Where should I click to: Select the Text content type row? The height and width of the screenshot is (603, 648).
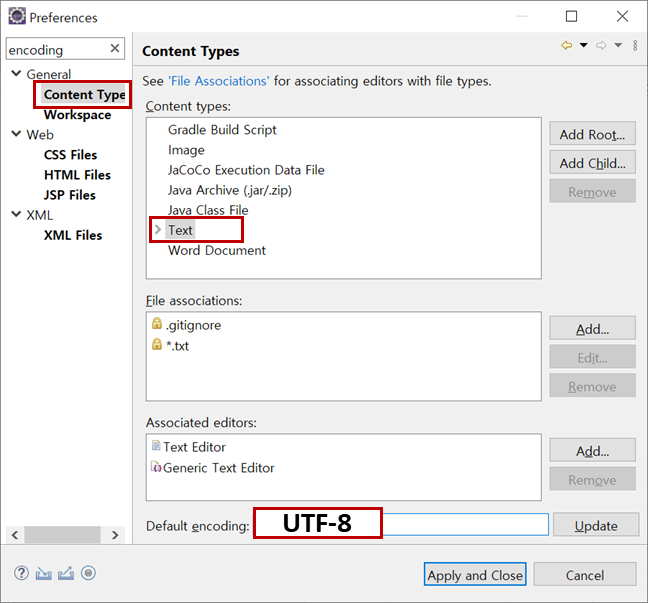click(180, 230)
